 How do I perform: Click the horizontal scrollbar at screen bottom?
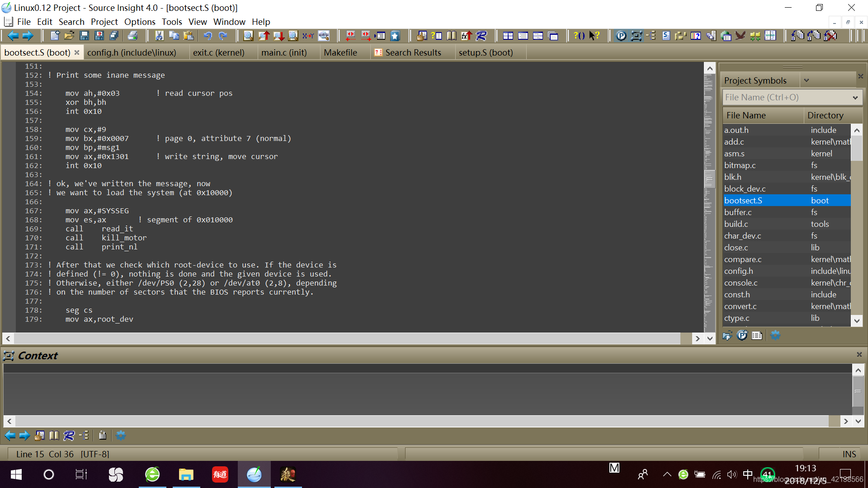coord(425,421)
